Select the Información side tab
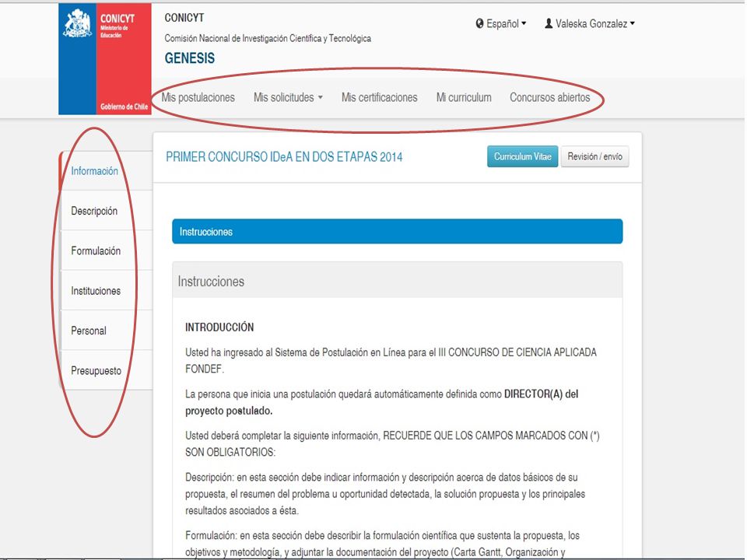The width and height of the screenshot is (747, 560). point(107,171)
